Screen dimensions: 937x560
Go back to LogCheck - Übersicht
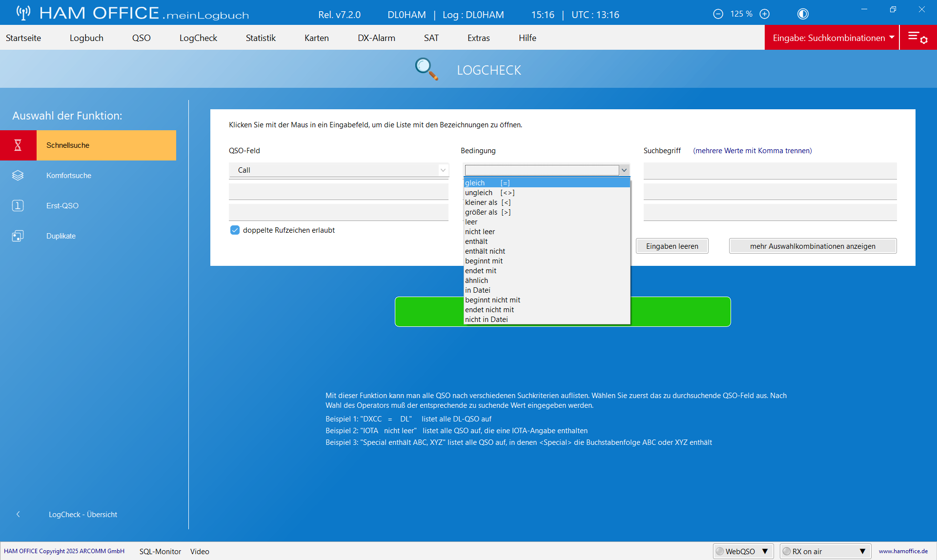coord(83,514)
